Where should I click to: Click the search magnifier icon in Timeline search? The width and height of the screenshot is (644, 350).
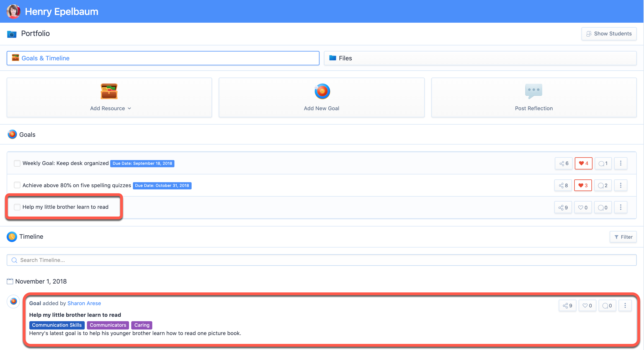pyautogui.click(x=14, y=260)
